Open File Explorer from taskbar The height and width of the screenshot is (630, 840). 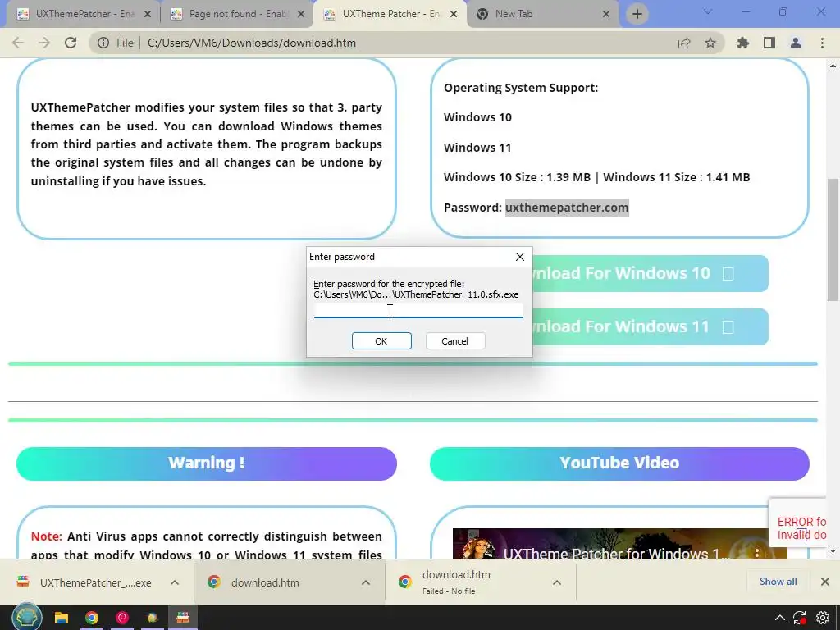click(x=62, y=619)
